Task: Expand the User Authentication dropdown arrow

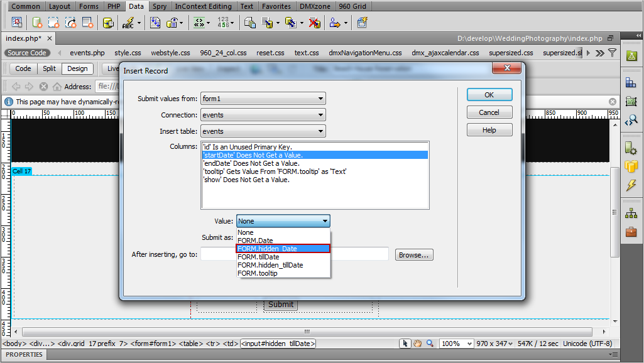Action: tap(346, 23)
